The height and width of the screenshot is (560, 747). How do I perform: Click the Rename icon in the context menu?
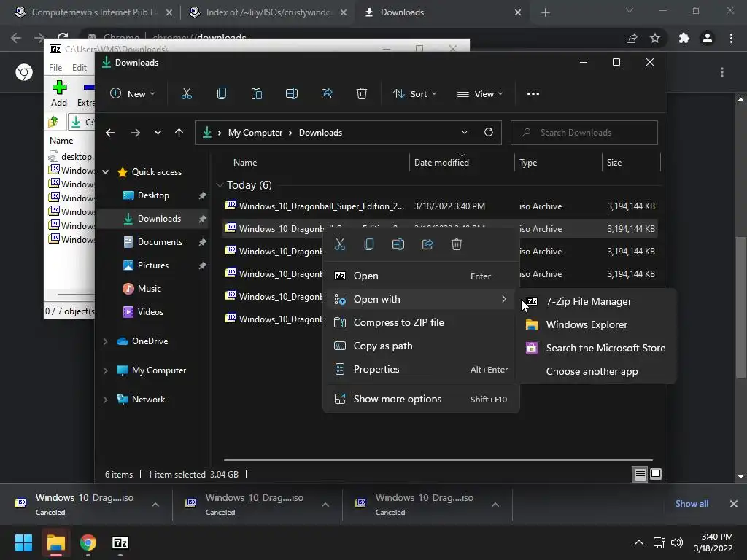[x=398, y=245]
